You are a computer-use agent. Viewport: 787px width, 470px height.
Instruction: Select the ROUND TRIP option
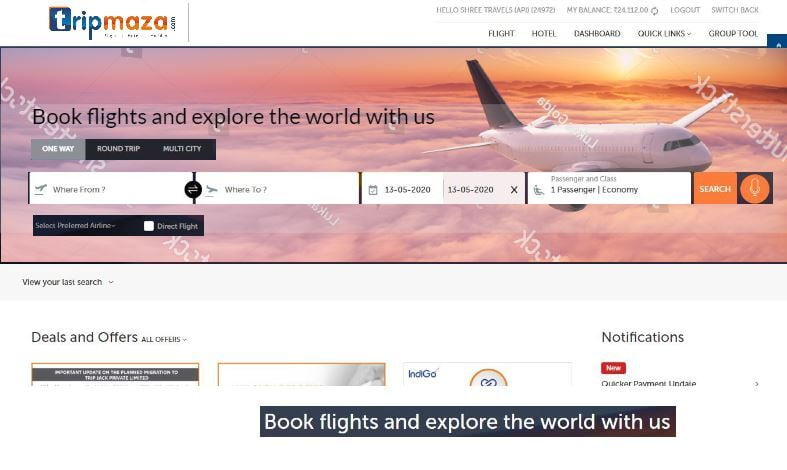[x=118, y=149]
